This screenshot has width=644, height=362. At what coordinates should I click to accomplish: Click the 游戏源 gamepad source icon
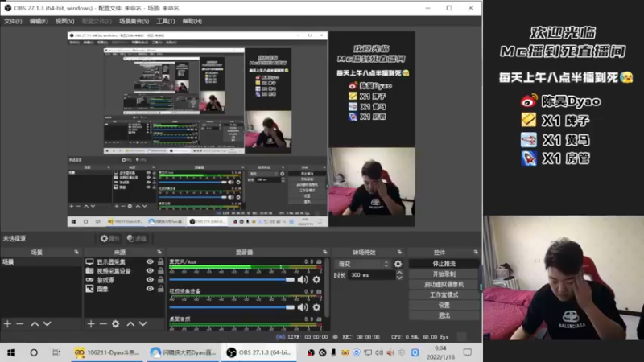pyautogui.click(x=89, y=280)
